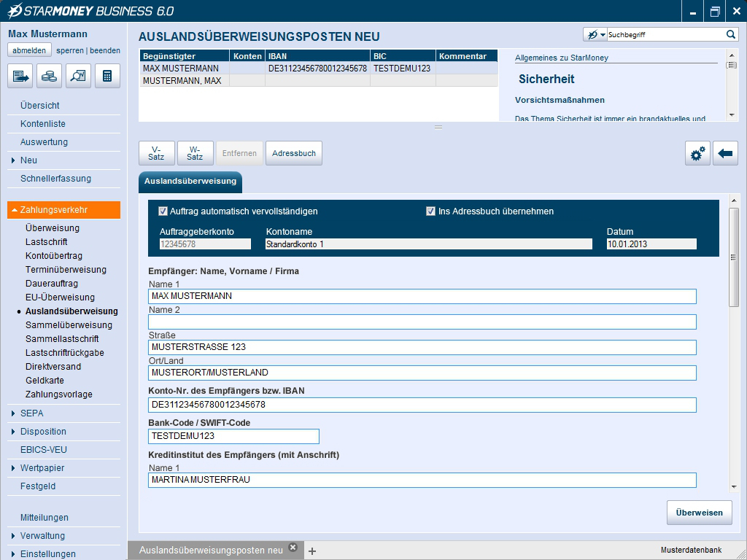Open the chart analysis icon in sidebar
The width and height of the screenshot is (747, 560).
click(x=78, y=76)
